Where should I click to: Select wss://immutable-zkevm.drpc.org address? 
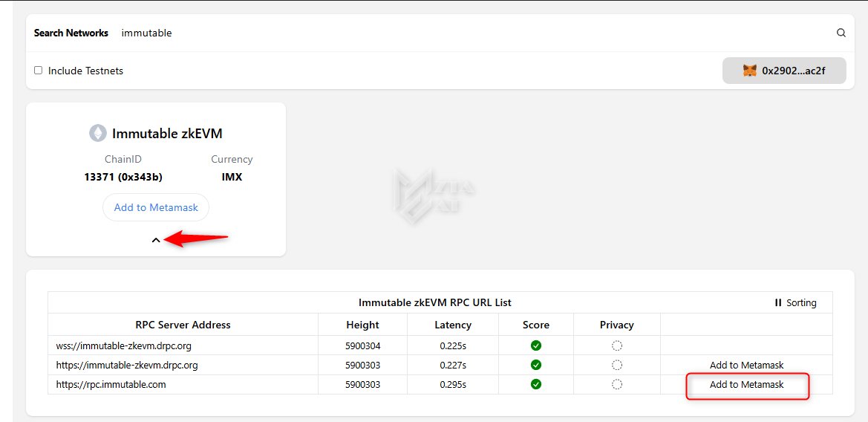tap(124, 346)
